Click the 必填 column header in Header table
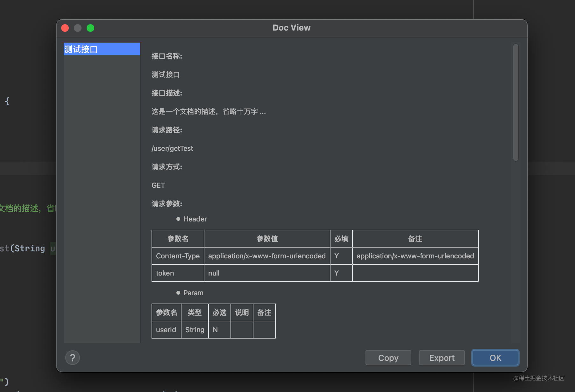 pos(341,239)
